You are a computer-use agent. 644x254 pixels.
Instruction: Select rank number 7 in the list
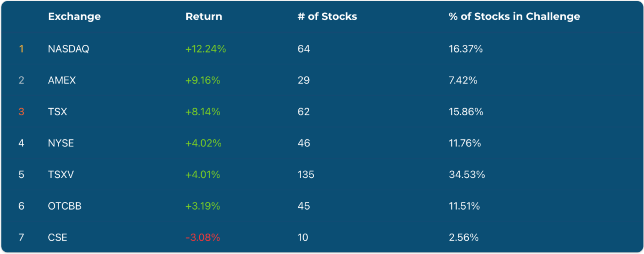[21, 237]
